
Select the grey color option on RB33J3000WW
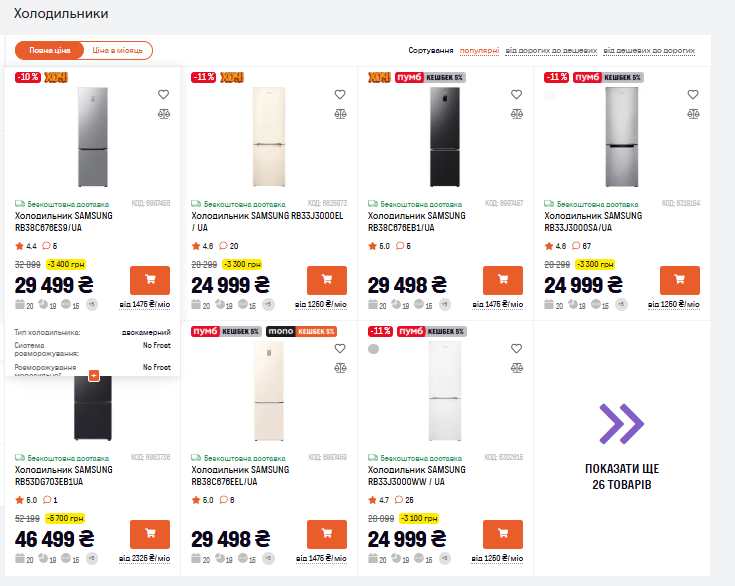(x=374, y=349)
